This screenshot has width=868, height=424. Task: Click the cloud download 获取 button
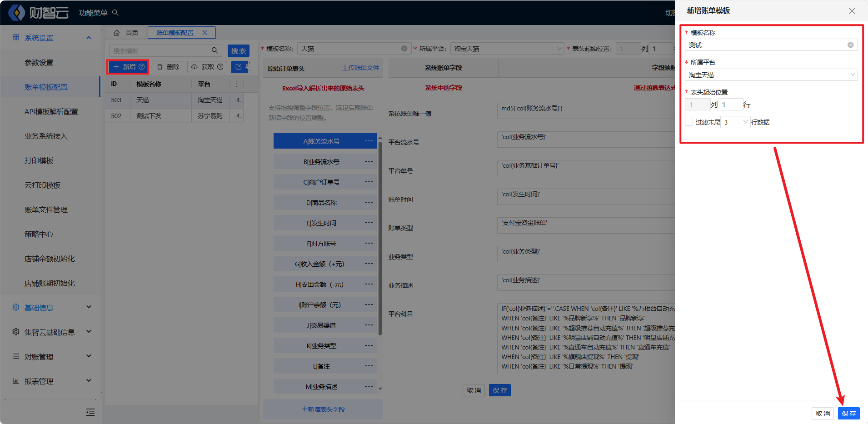click(x=207, y=67)
